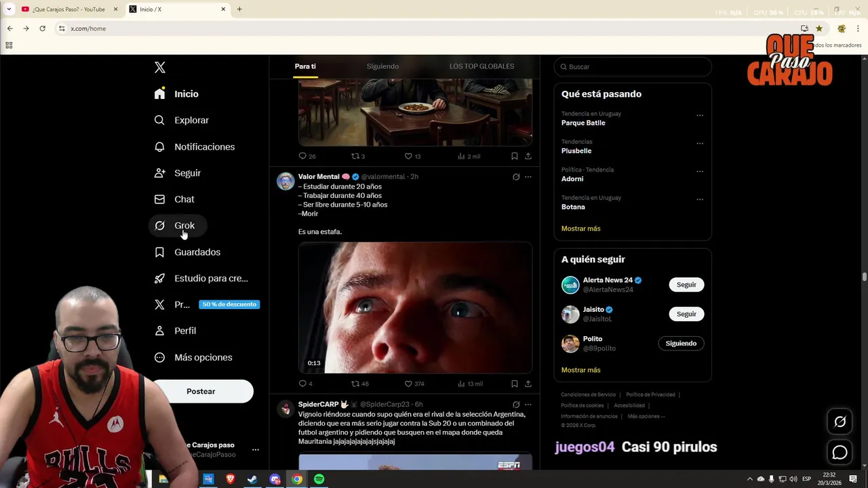Open Chat in the sidebar
The image size is (868, 488).
click(174, 199)
